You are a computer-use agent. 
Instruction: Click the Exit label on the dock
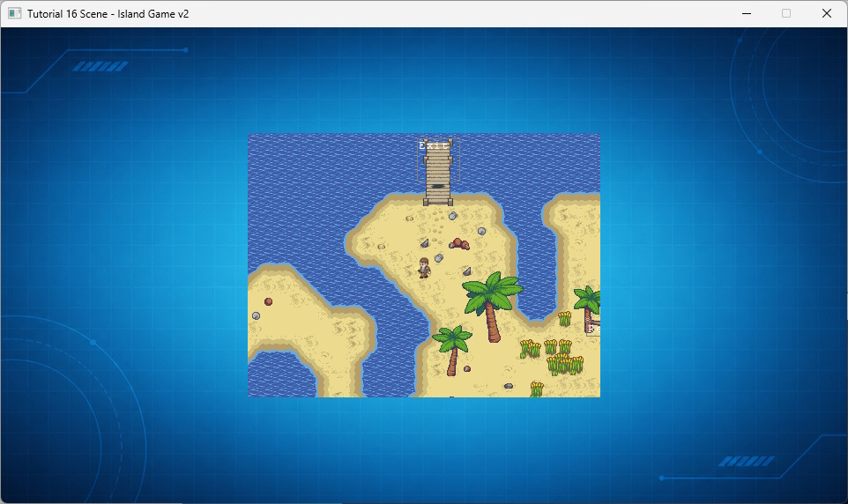click(x=434, y=145)
